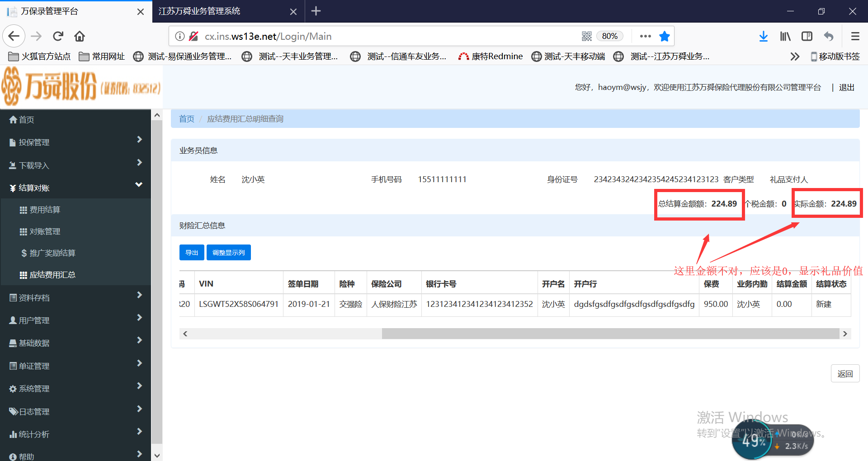
Task: Click the 首页 breadcrumb link
Action: [x=187, y=119]
